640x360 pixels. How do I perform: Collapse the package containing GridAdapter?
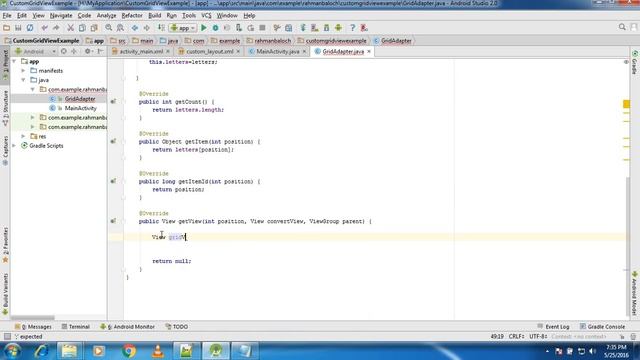coord(33,89)
